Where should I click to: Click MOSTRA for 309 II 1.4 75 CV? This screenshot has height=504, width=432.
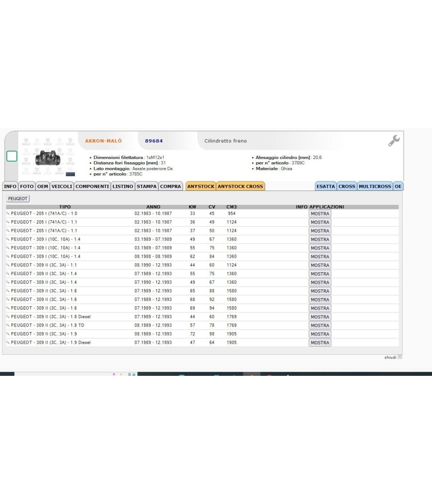(320, 274)
